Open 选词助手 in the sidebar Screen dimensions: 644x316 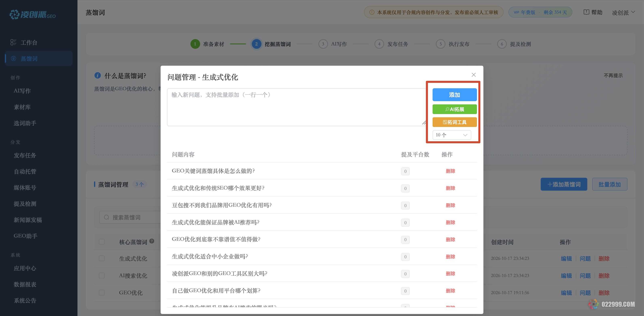pyautogui.click(x=25, y=123)
